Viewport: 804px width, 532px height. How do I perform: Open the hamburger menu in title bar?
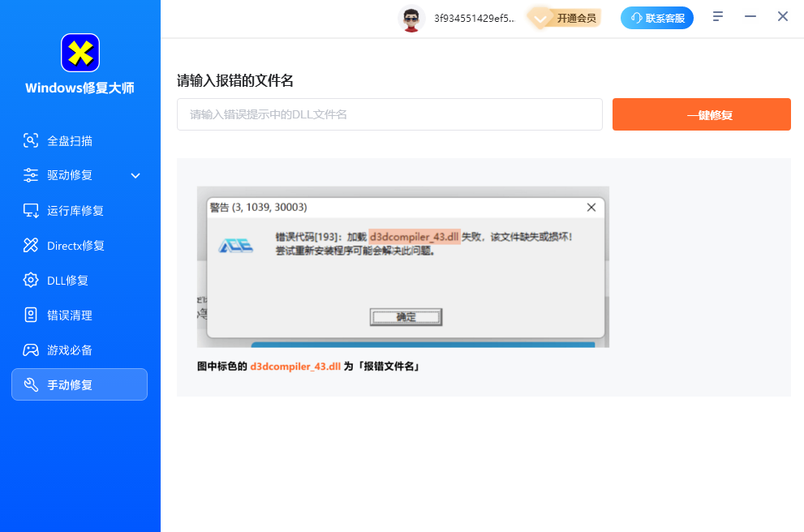[718, 16]
